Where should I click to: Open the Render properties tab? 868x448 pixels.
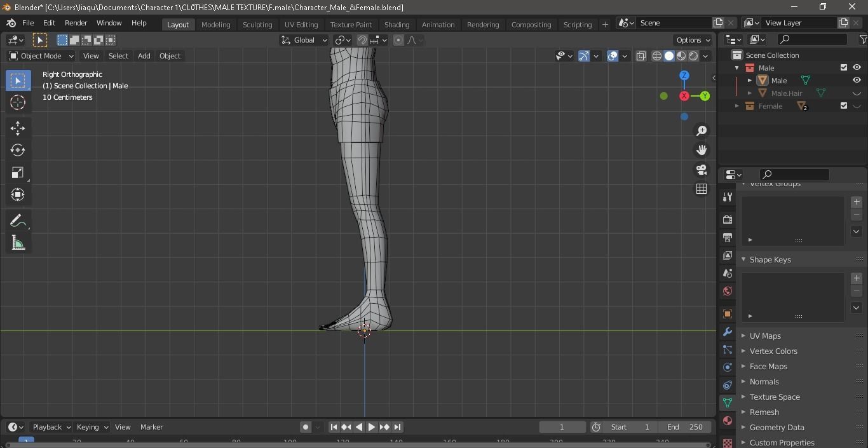click(x=728, y=220)
